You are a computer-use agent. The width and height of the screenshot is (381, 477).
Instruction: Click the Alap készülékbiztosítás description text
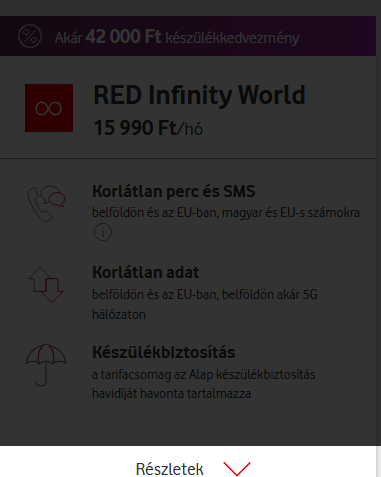click(204, 384)
